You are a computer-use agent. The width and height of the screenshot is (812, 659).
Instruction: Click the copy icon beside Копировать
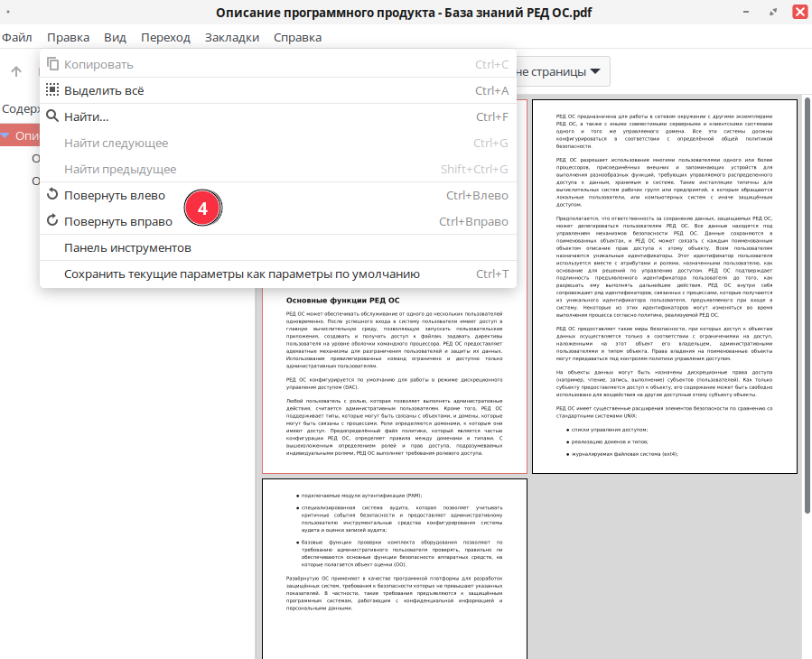(x=52, y=64)
